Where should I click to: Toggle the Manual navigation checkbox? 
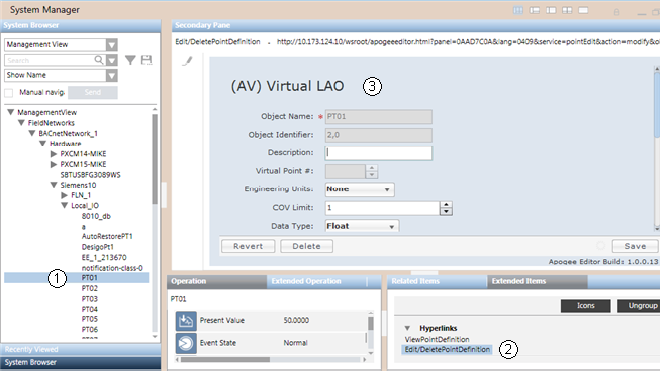tap(8, 93)
